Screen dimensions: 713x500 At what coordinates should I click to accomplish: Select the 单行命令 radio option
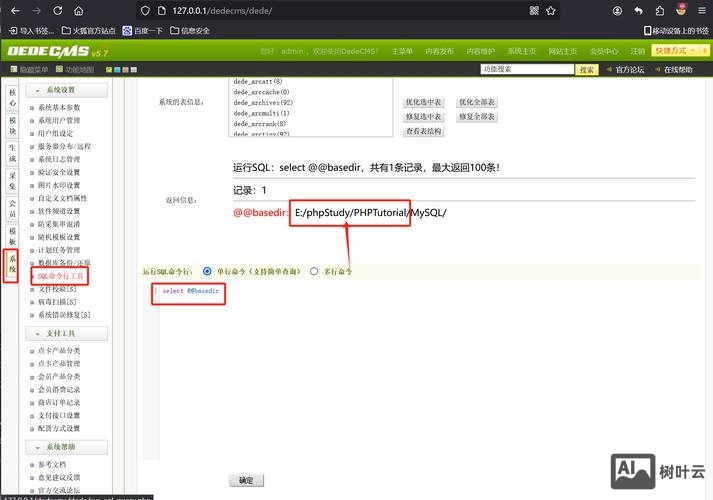coord(207,271)
